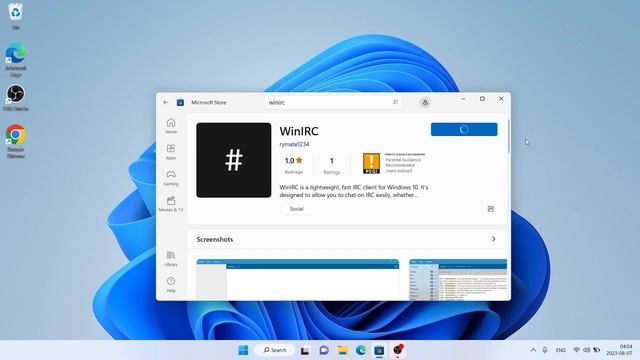Open Help in Store sidebar
640x360 pixels.
(x=171, y=284)
